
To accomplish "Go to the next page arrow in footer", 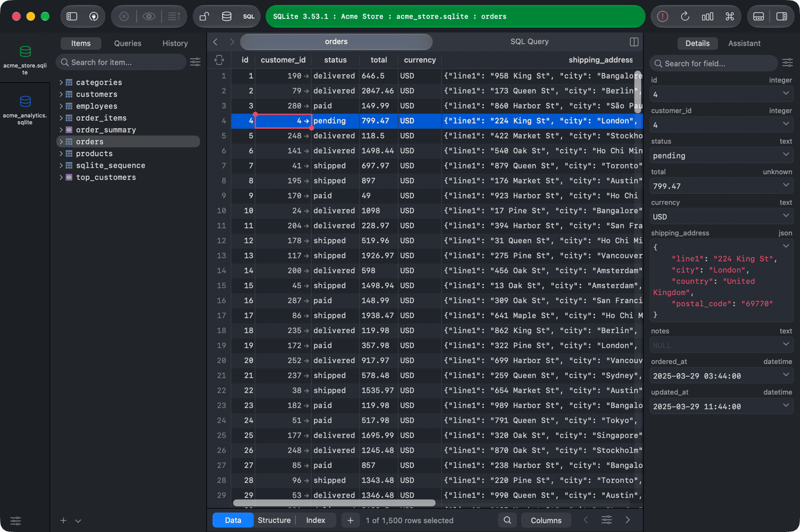I will [x=627, y=520].
